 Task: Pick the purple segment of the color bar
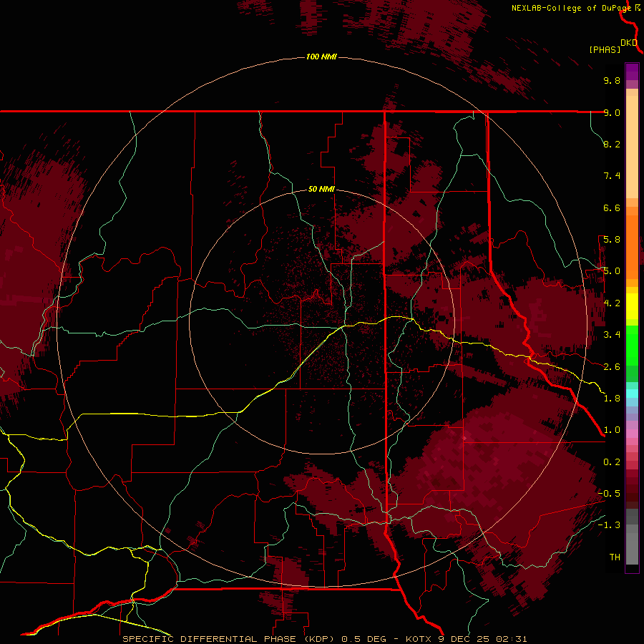pos(632,72)
